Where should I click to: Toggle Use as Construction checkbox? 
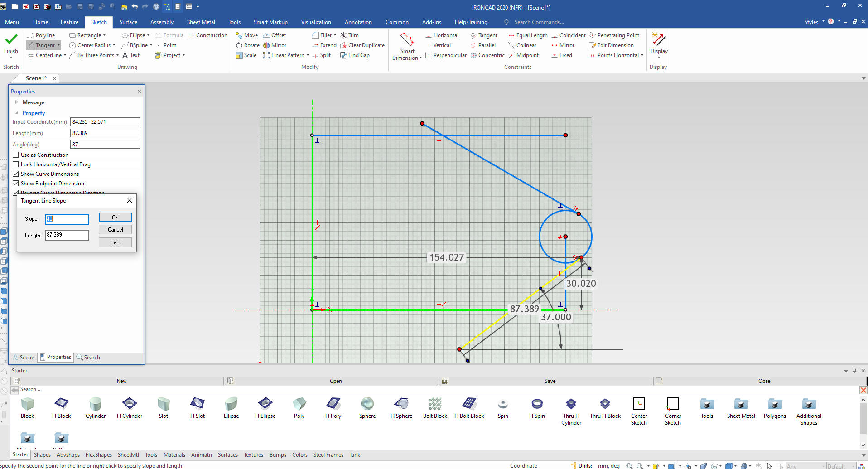16,155
